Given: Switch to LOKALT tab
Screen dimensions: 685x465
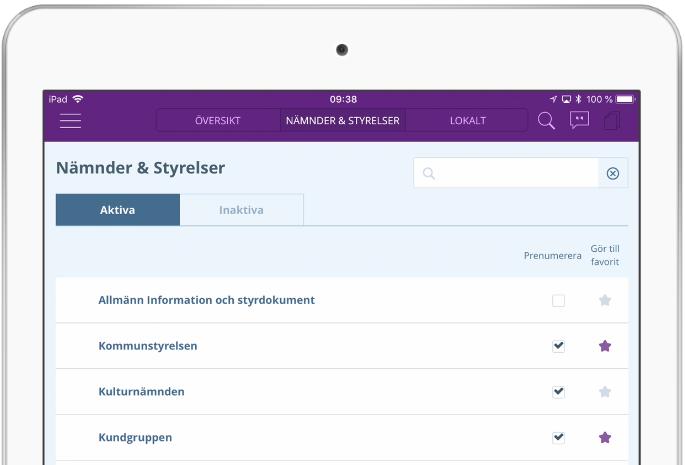Looking at the screenshot, I should click(467, 121).
